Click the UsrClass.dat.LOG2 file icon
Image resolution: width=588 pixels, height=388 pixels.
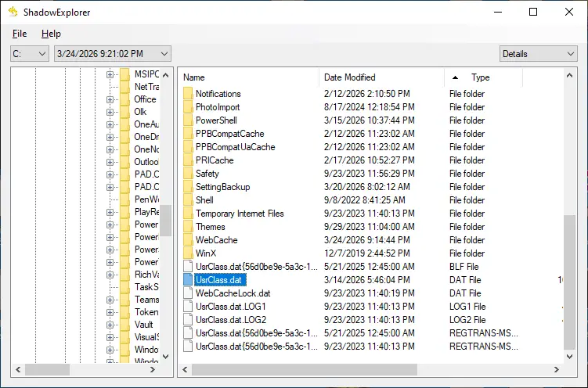[x=188, y=320]
